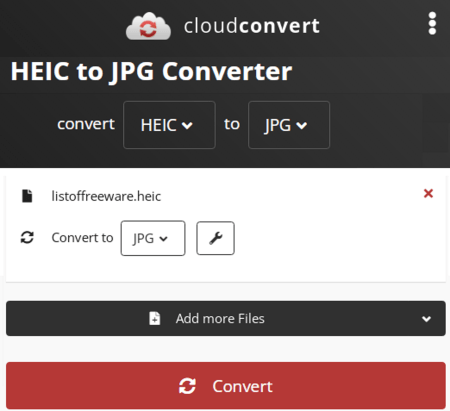Open the JPG target format dropdown in header
The height and width of the screenshot is (411, 450).
click(289, 125)
